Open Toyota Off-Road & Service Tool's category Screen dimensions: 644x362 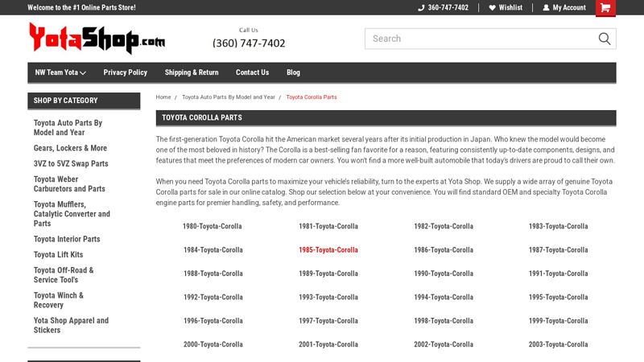(x=64, y=275)
